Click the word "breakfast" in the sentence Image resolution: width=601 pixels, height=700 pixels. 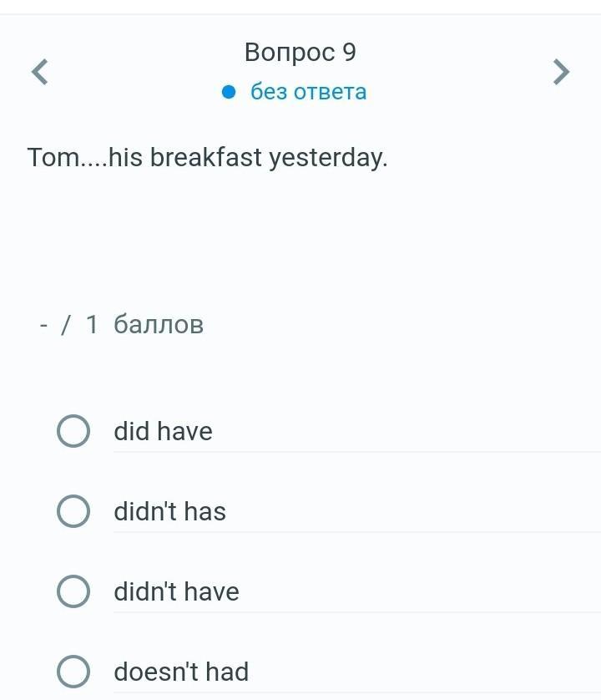coord(206,158)
